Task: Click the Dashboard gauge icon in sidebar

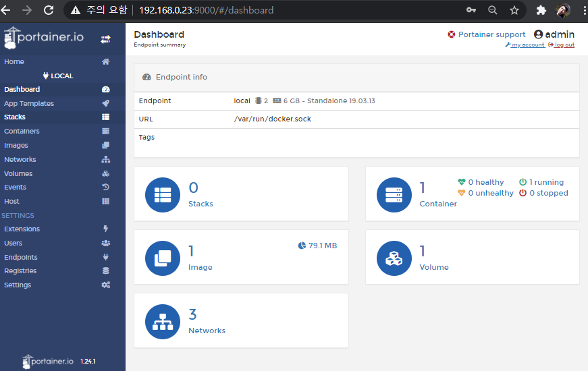Action: [106, 89]
